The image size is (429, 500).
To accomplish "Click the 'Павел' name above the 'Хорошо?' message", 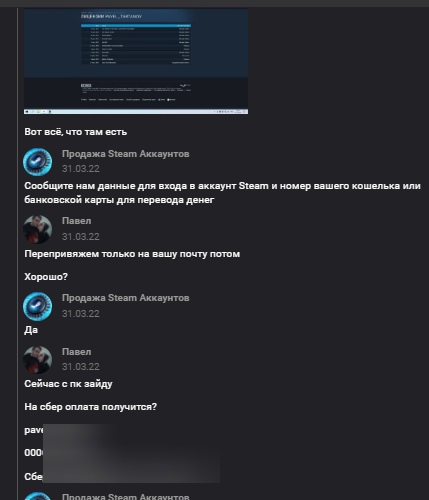I will point(76,221).
